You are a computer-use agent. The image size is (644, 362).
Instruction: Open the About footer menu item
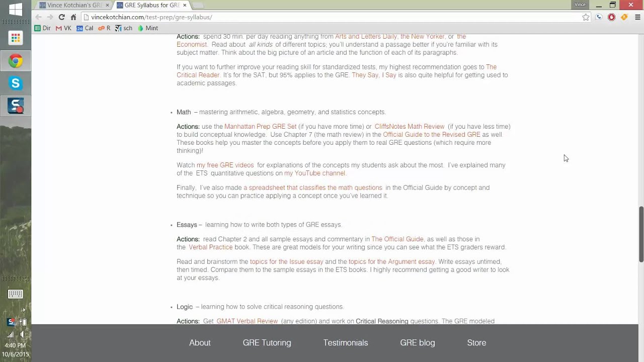click(200, 343)
